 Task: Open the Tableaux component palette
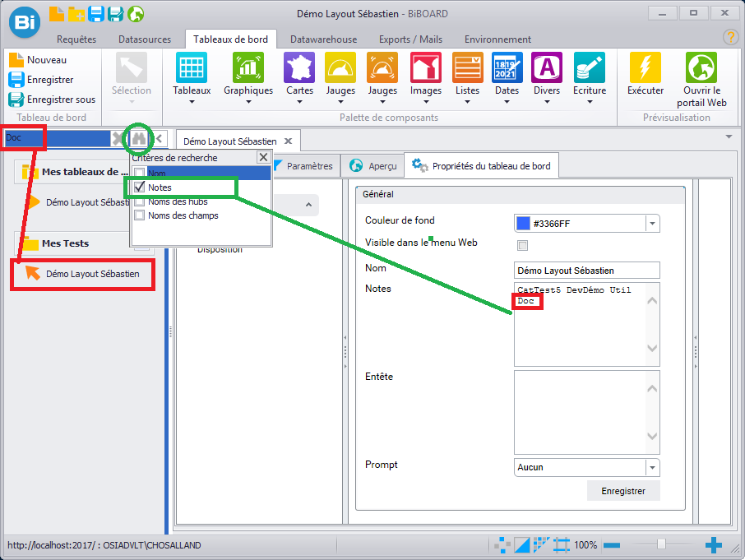point(192,78)
